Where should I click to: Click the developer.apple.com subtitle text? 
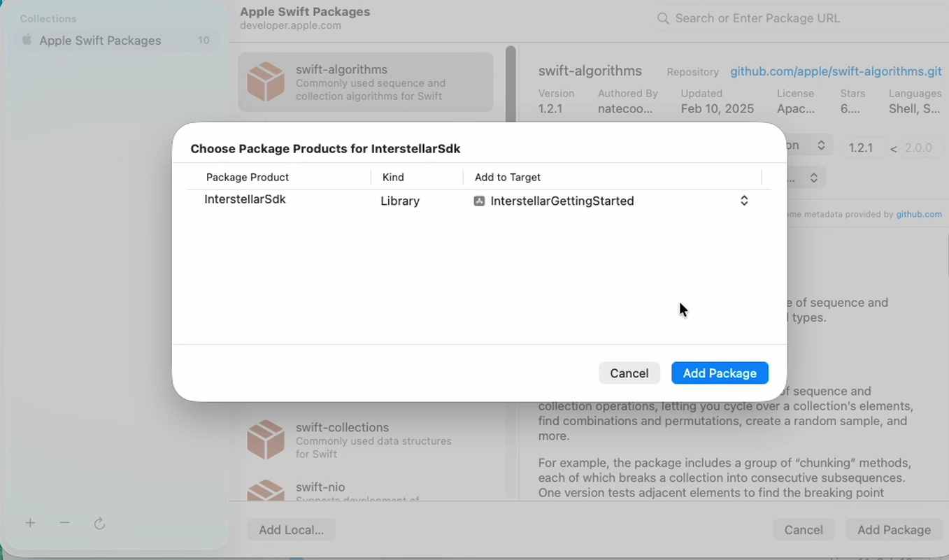pos(290,26)
